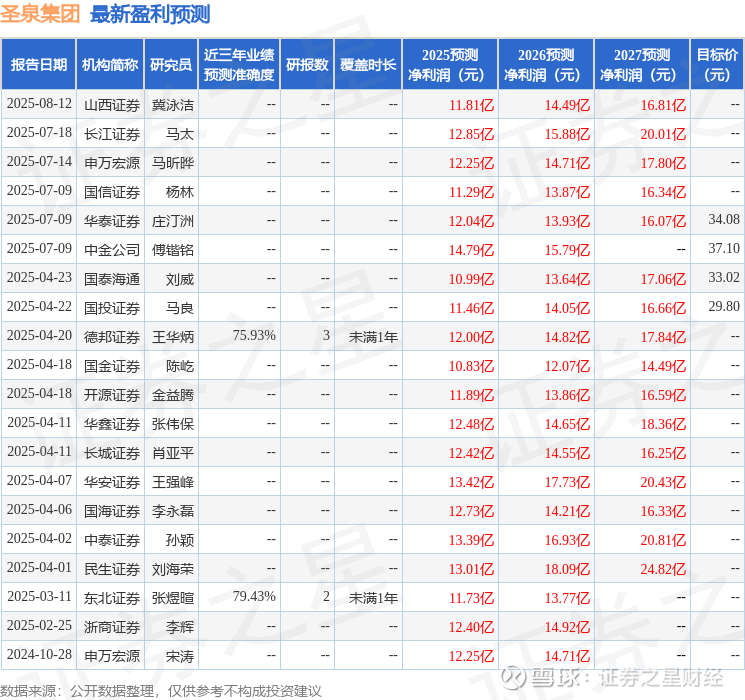Click the date 2025-04-06
Viewport: 745px width, 700px height.
[x=39, y=509]
